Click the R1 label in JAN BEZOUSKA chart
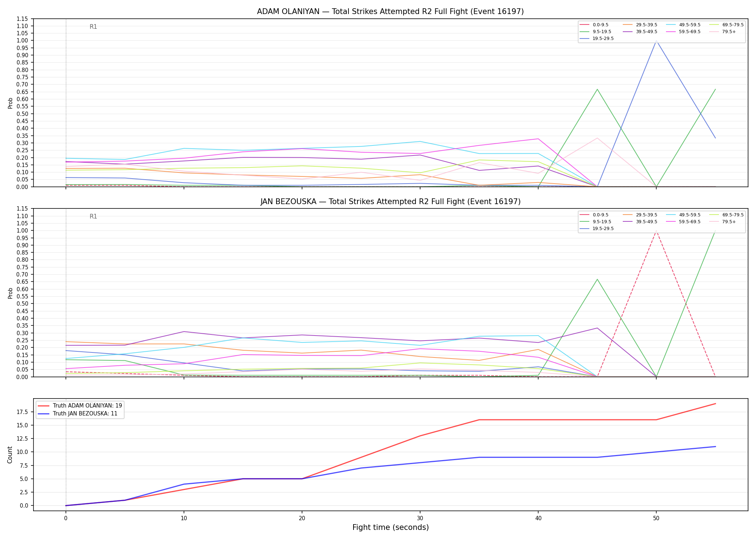This screenshot has height=540, width=756. pos(93,216)
